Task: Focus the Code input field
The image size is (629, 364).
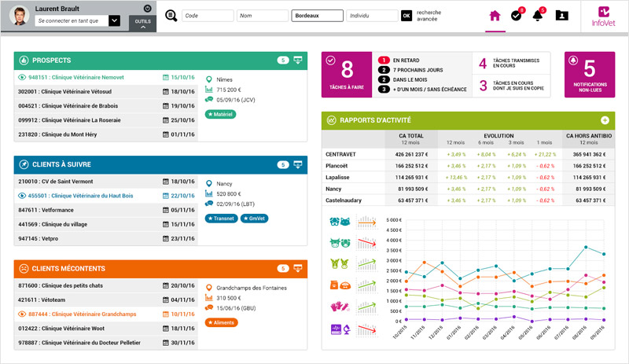Action: point(208,16)
